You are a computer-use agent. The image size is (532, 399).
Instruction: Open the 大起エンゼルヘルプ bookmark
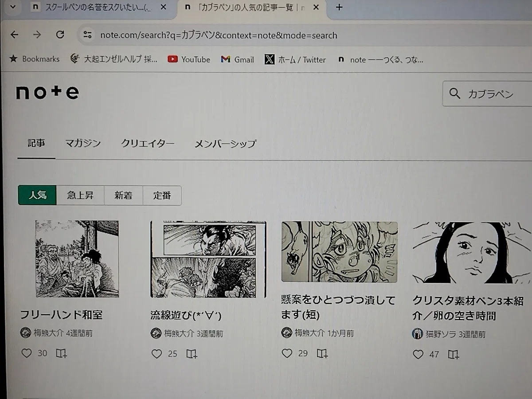(114, 59)
